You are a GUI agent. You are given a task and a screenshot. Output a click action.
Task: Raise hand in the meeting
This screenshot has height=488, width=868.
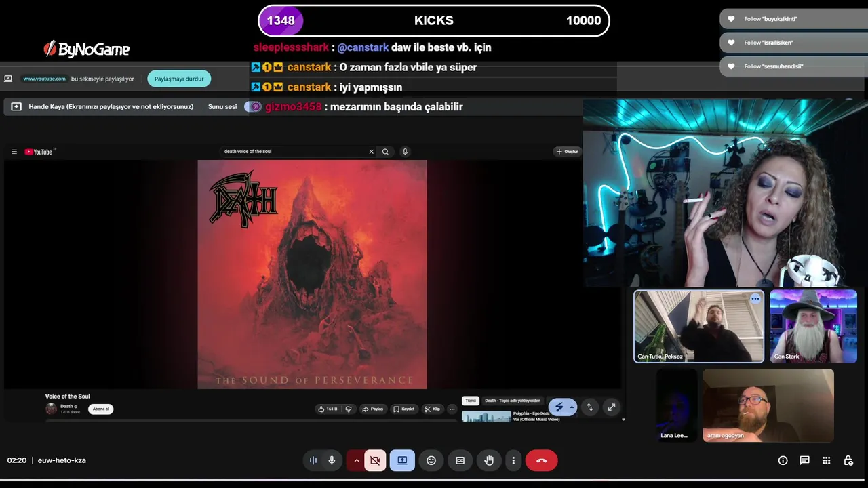click(x=489, y=460)
